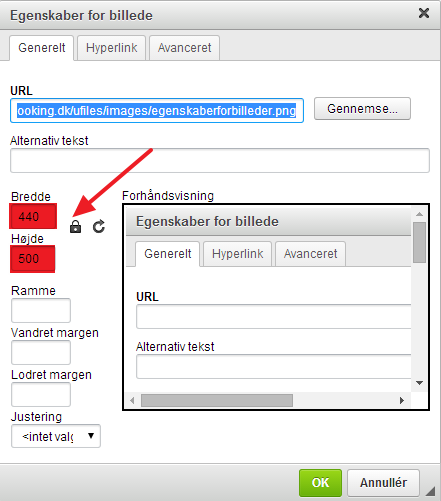Close the Egenskaber for billede dialog

click(424, 13)
